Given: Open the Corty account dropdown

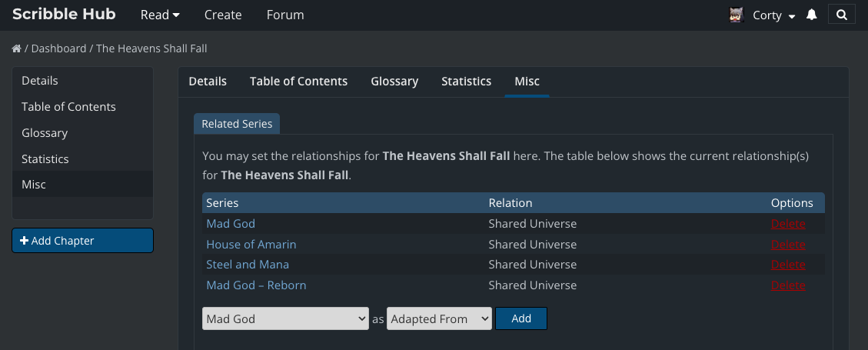Looking at the screenshot, I should [x=773, y=15].
